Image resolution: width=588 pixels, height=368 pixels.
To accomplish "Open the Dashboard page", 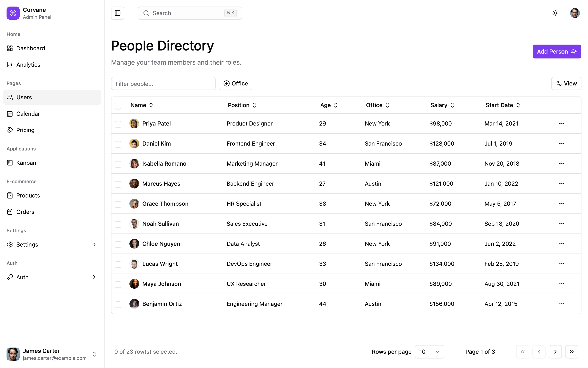I will (x=52, y=48).
